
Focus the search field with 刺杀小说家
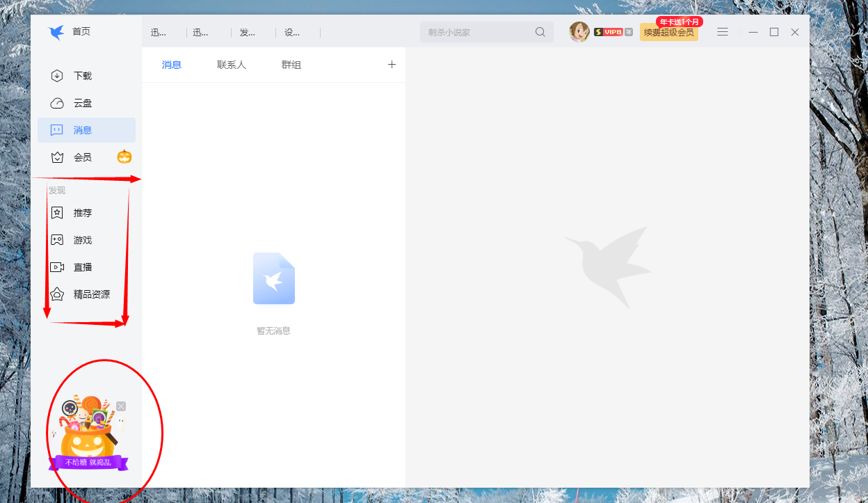(476, 32)
